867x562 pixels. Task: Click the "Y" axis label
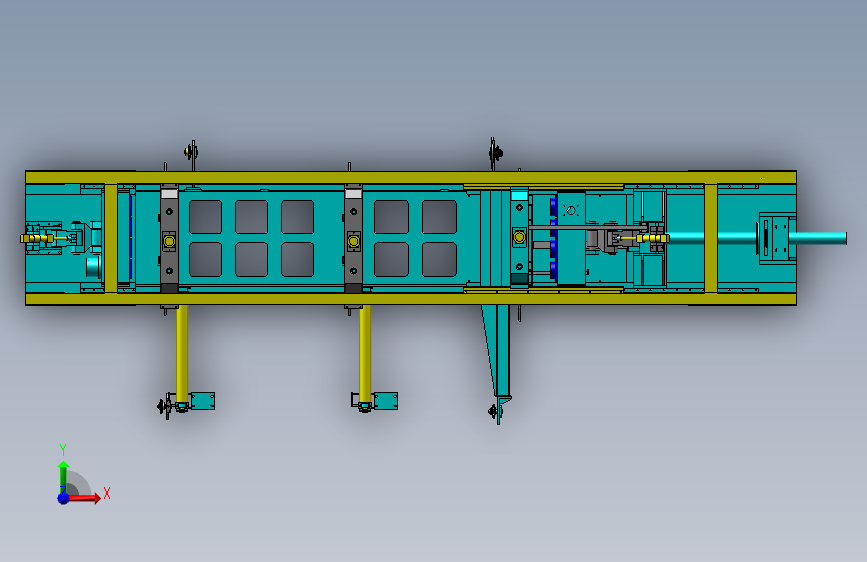coord(63,450)
